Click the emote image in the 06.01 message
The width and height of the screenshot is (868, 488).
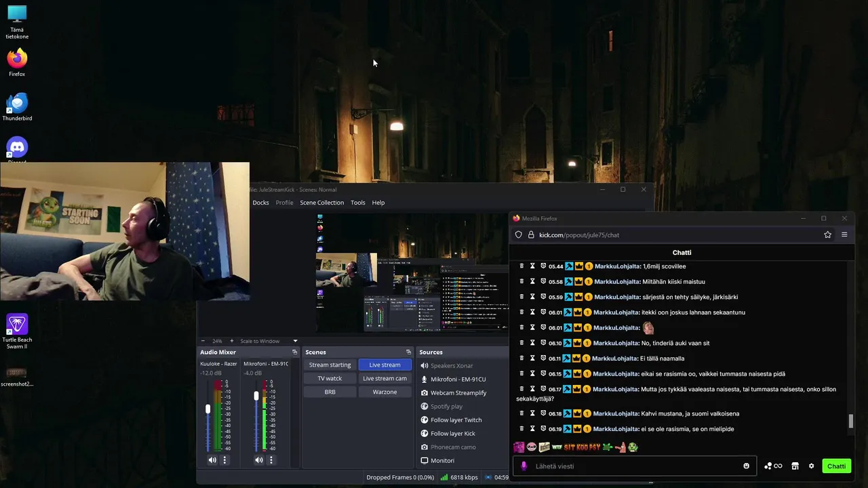point(648,328)
